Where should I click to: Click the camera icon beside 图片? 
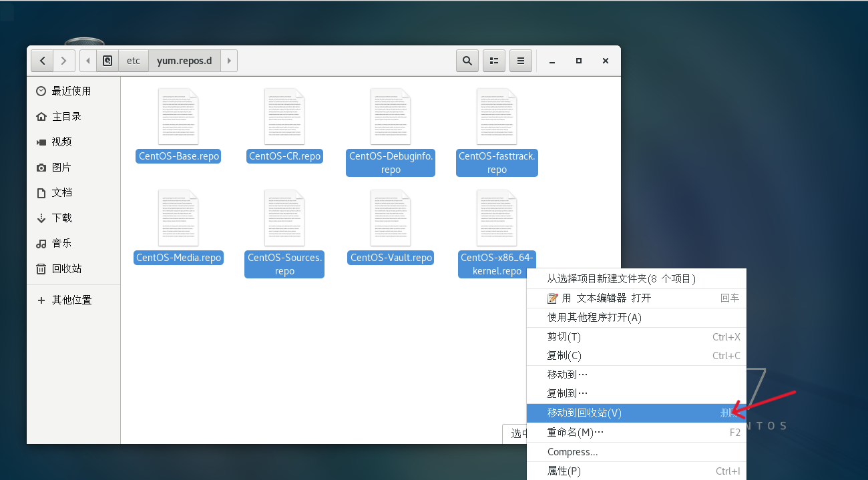41,167
